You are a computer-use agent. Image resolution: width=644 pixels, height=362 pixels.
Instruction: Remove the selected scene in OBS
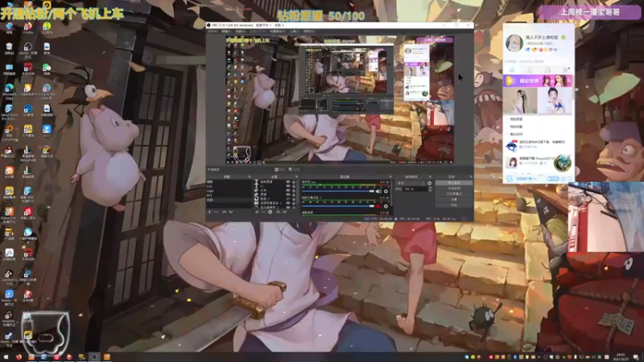pyautogui.click(x=216, y=212)
